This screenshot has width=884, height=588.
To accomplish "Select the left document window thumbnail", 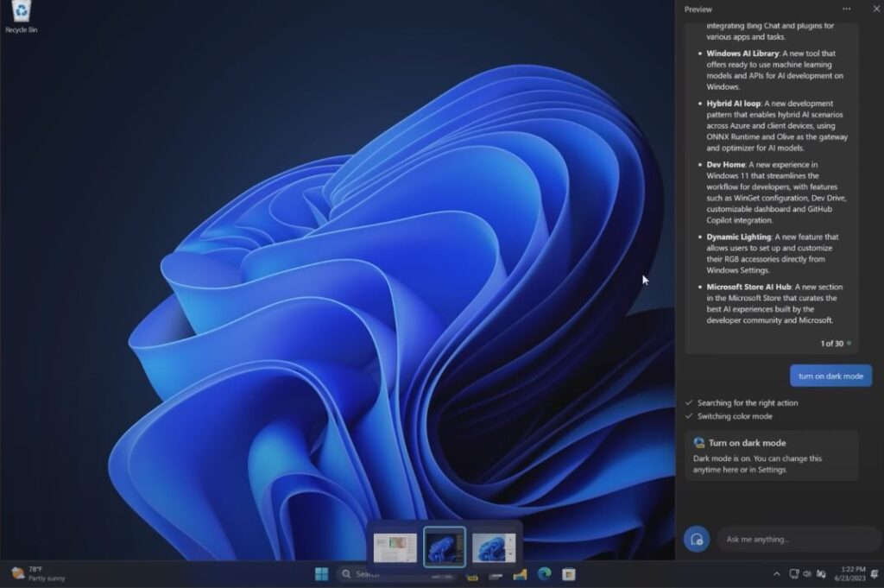I will click(395, 547).
